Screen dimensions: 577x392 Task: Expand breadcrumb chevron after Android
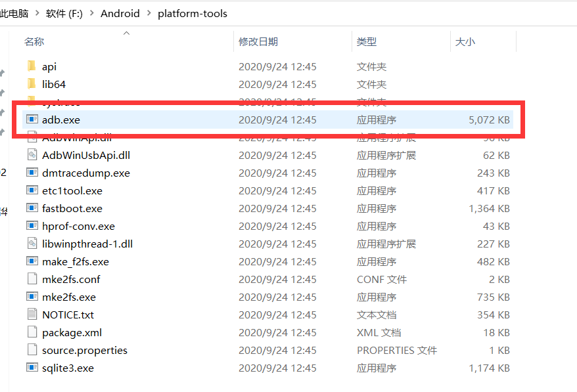149,13
